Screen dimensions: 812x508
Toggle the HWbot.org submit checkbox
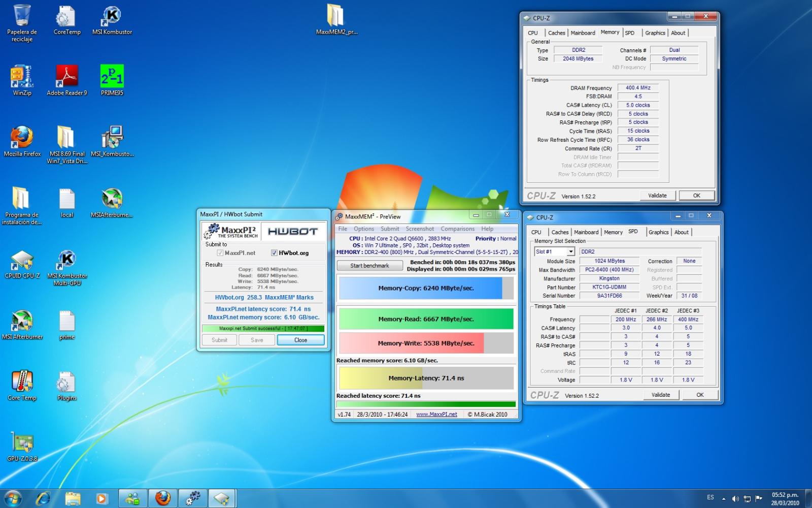[274, 253]
